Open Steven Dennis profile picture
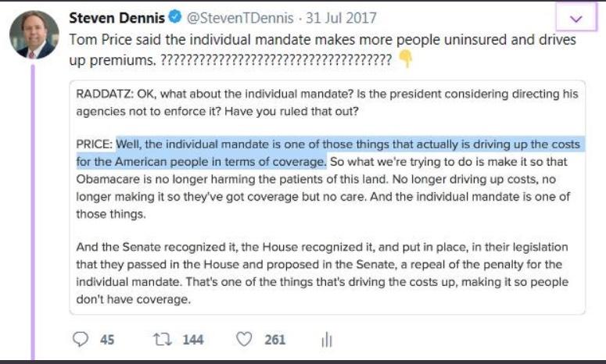The image size is (606, 364). coord(33,35)
